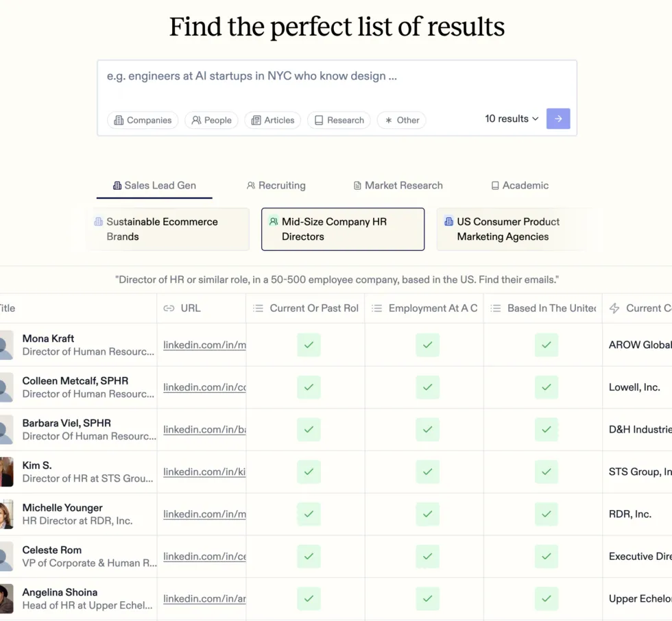This screenshot has height=621, width=672.
Task: Open the Market Research tab
Action: (x=398, y=185)
